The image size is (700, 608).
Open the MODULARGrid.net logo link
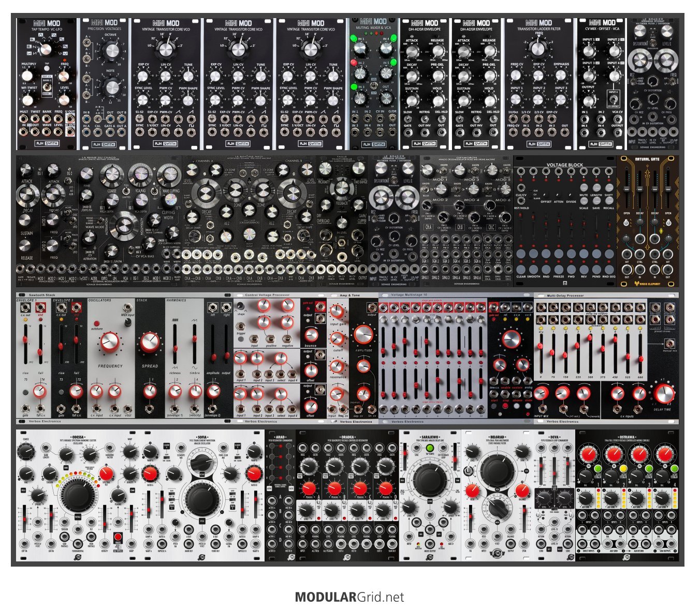[349, 597]
